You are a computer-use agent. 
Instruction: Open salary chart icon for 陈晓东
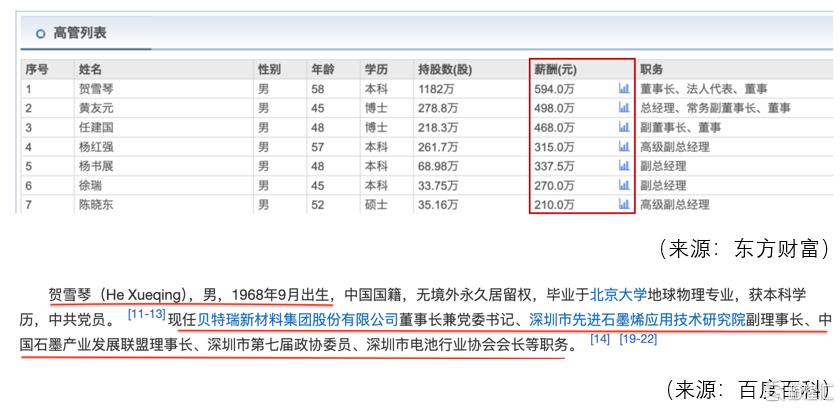pos(624,204)
